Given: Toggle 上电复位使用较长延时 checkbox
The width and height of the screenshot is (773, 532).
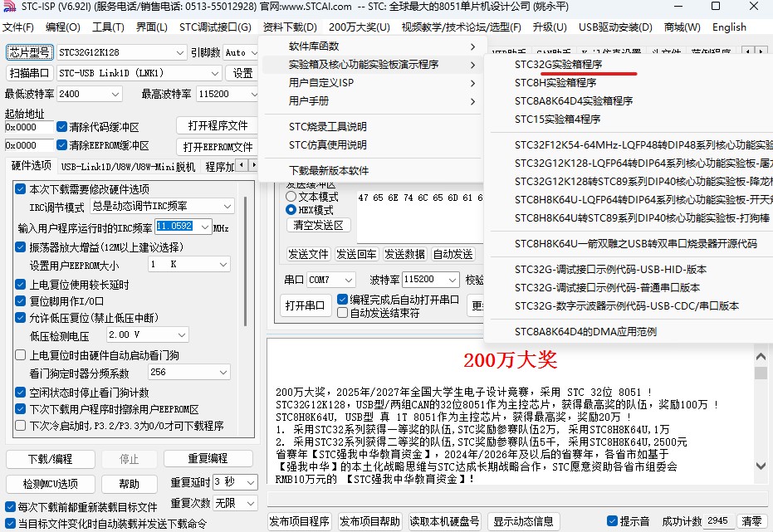Looking at the screenshot, I should 20,284.
